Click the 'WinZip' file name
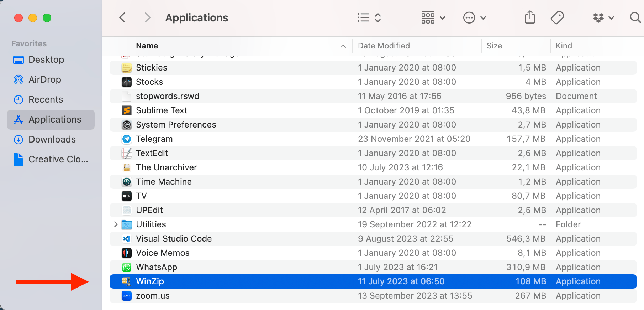 [150, 281]
